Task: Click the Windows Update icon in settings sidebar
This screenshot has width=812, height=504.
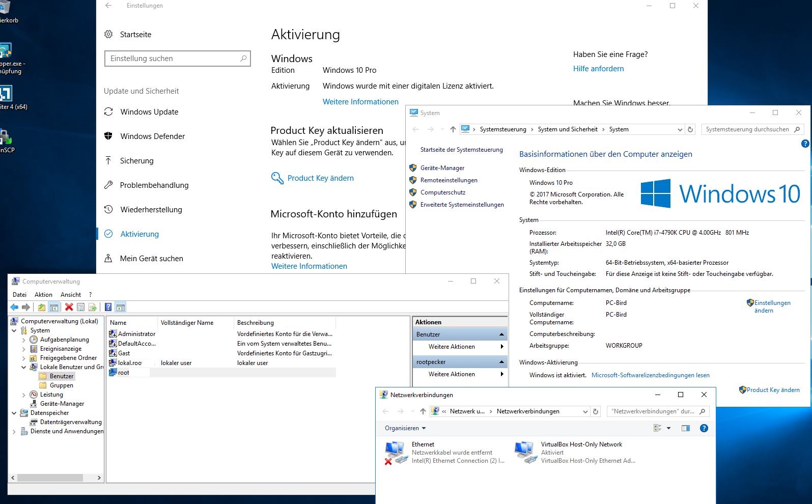Action: 108,112
